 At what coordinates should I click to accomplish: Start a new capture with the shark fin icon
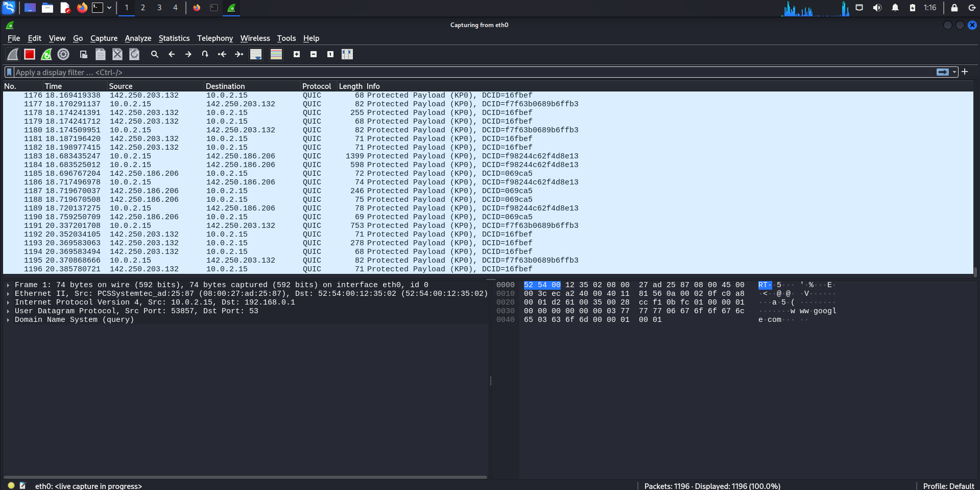coord(12,54)
